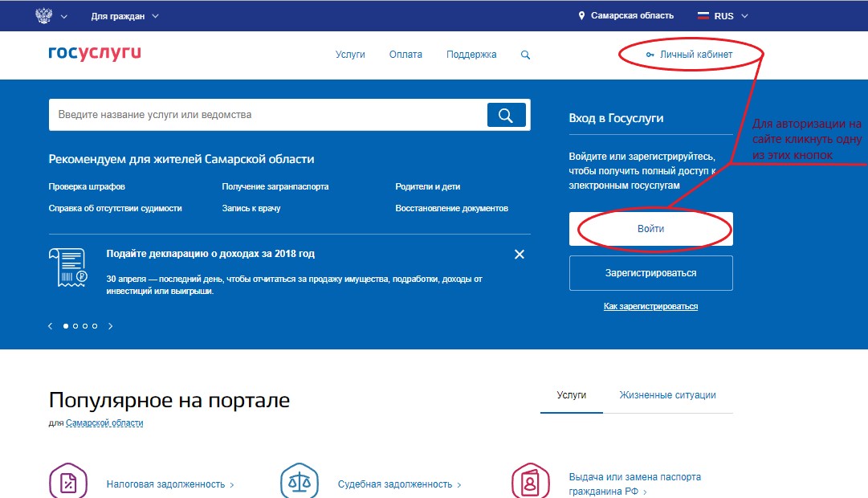The width and height of the screenshot is (868, 498).
Task: Open Проверка штрафов link
Action: pos(87,186)
